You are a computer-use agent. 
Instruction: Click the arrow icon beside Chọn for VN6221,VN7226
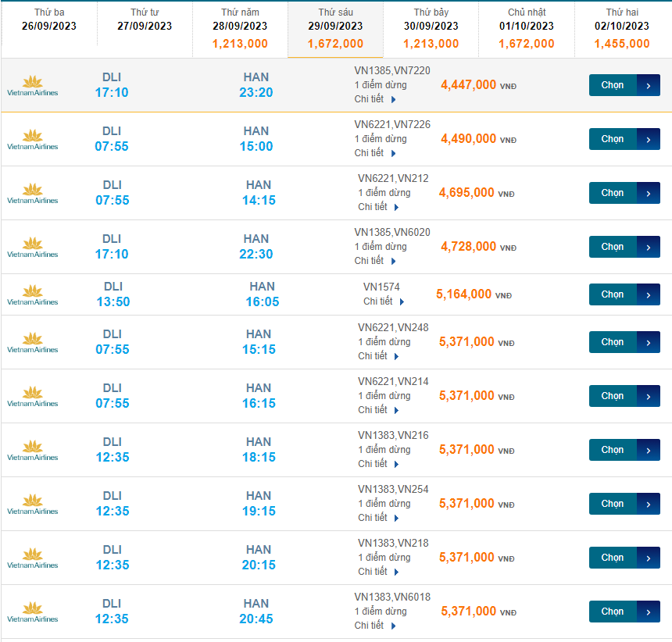coord(648,139)
